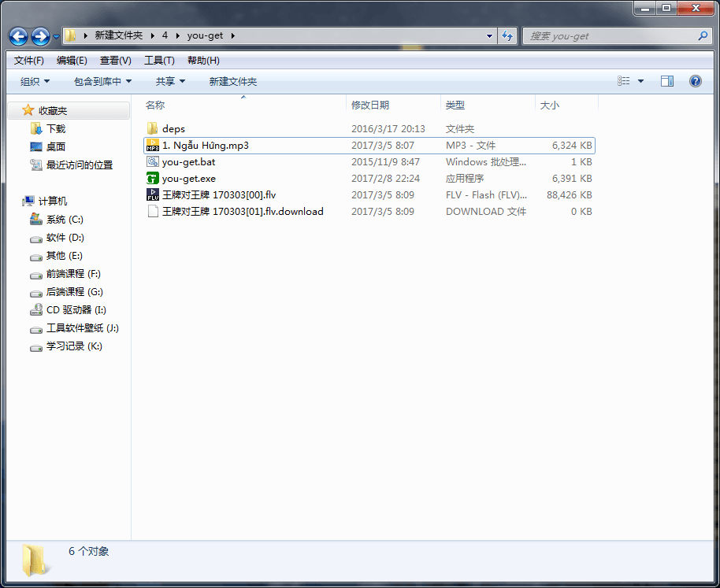Click the Forward navigation arrow button

[x=40, y=36]
